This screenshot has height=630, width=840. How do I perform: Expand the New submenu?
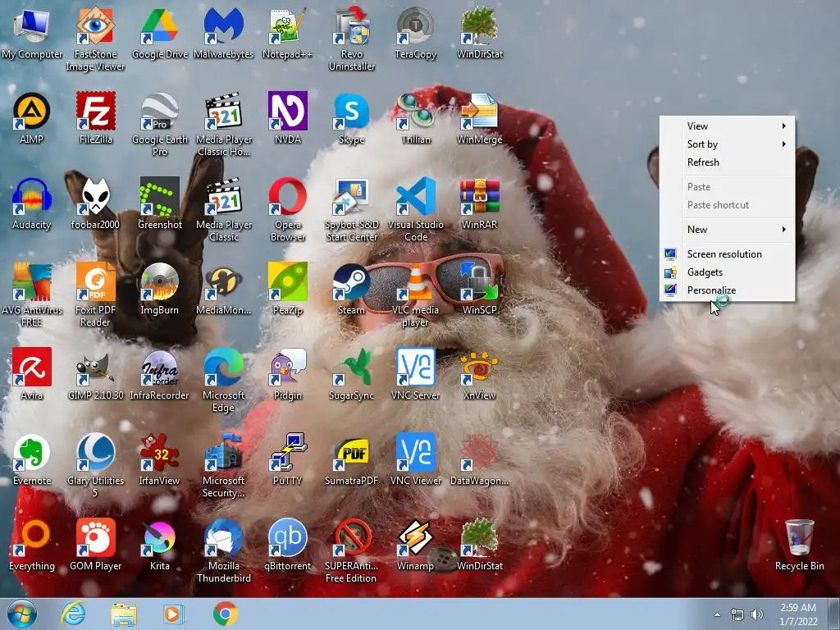coord(727,230)
